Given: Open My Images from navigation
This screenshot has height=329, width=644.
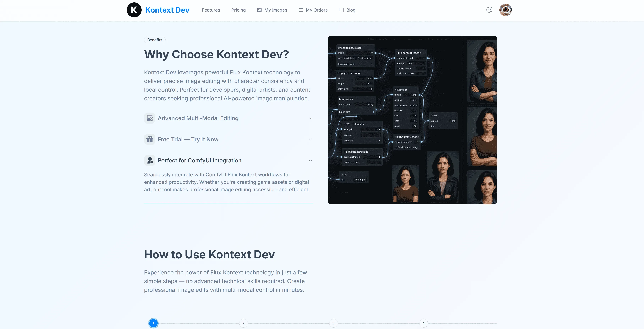Looking at the screenshot, I should pyautogui.click(x=272, y=10).
